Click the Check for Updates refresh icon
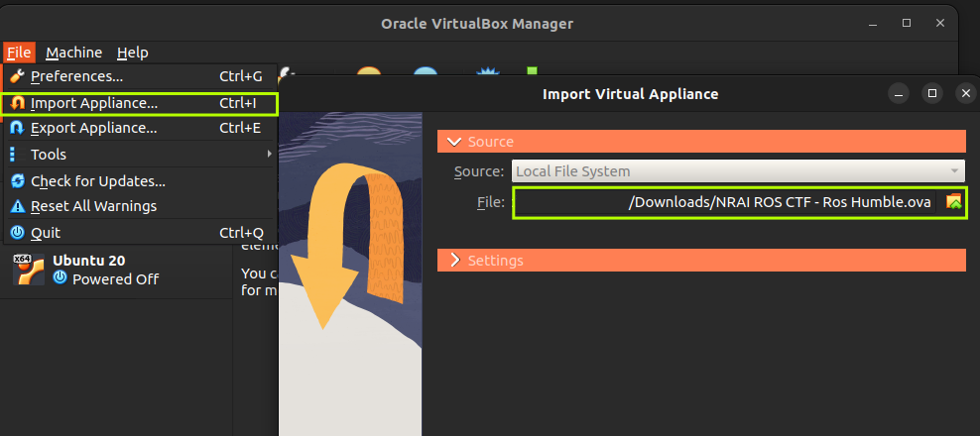The width and height of the screenshot is (980, 436). coord(16,181)
